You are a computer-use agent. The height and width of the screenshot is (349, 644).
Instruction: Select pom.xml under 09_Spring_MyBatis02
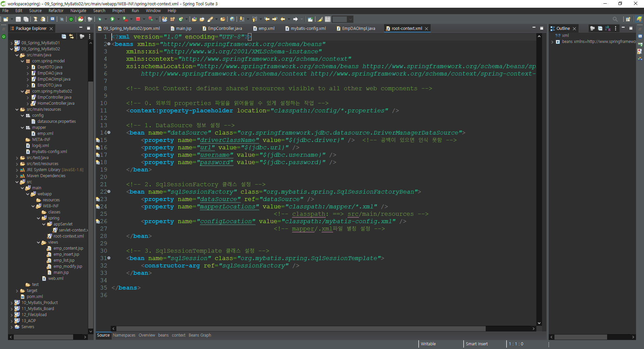click(35, 297)
